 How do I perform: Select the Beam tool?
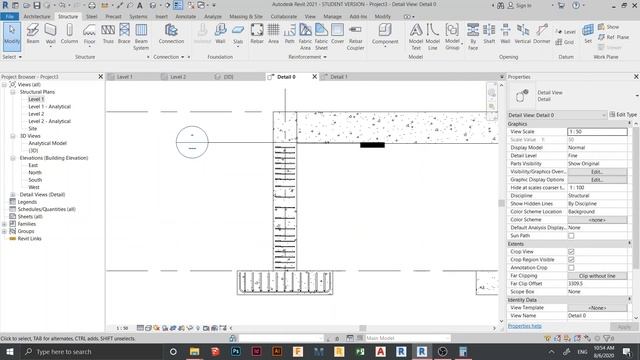click(x=33, y=33)
